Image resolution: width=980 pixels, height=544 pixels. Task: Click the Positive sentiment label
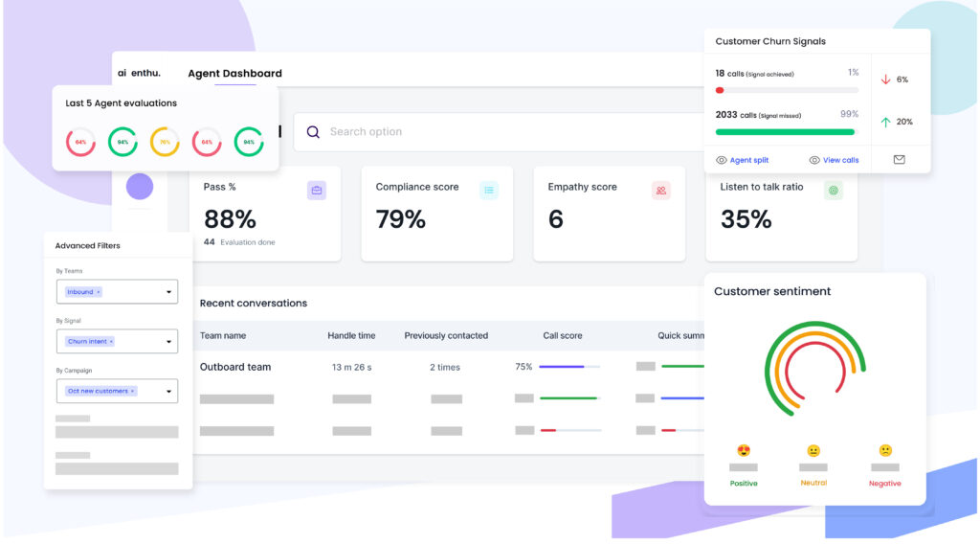click(x=744, y=484)
